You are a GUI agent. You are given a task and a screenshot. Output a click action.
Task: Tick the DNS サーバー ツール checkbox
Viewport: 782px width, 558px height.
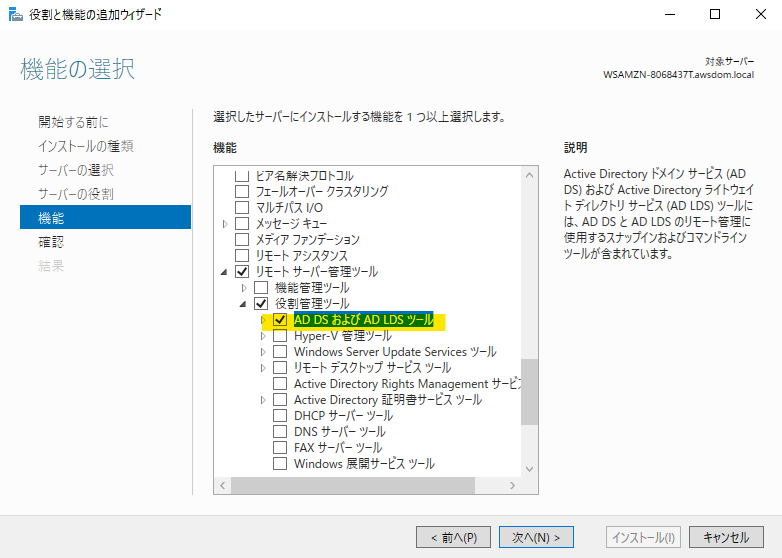click(280, 432)
